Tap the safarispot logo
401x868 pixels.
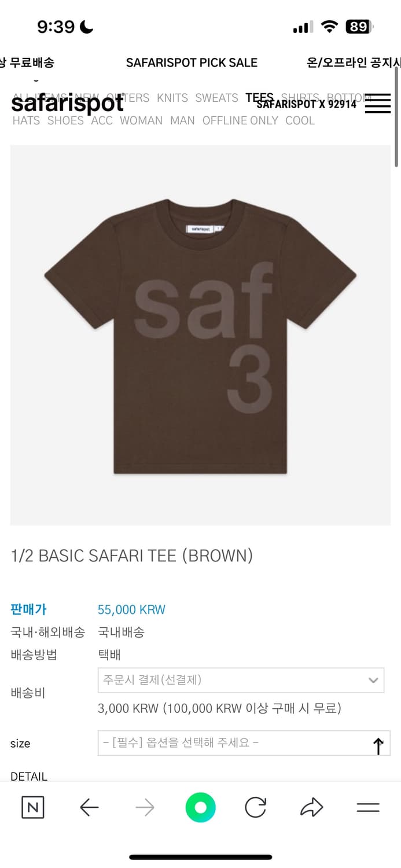click(68, 104)
